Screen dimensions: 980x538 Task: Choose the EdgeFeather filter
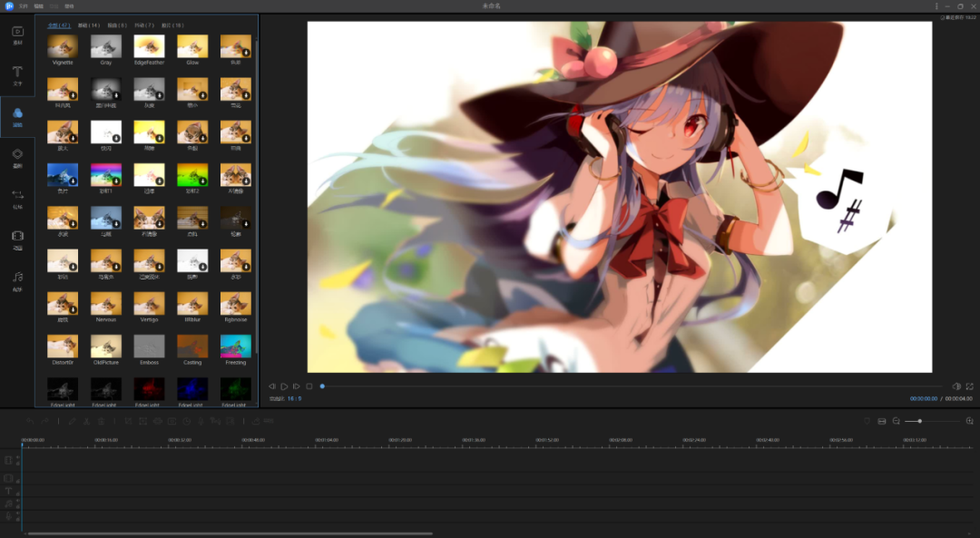[149, 47]
